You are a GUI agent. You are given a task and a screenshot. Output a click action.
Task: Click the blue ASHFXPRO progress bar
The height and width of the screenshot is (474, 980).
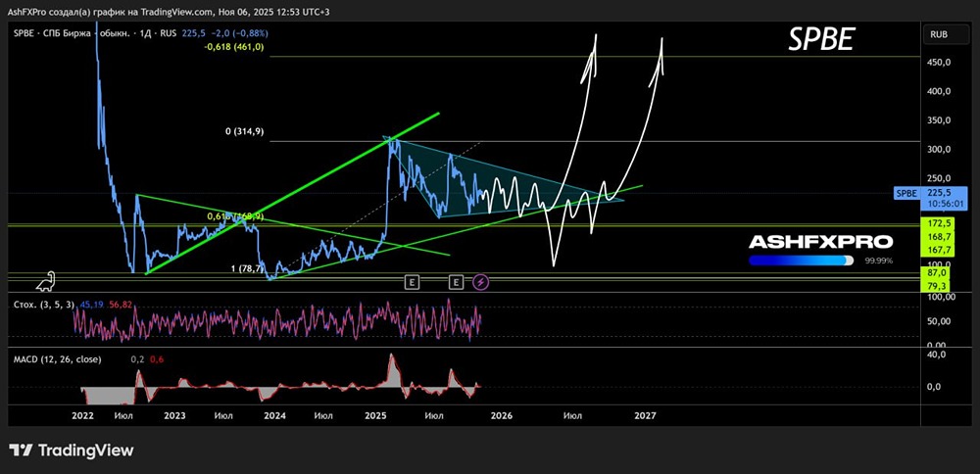pyautogui.click(x=802, y=261)
